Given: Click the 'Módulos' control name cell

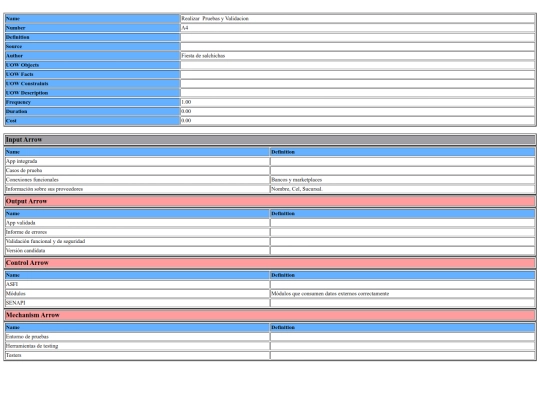Looking at the screenshot, I should click(137, 294).
